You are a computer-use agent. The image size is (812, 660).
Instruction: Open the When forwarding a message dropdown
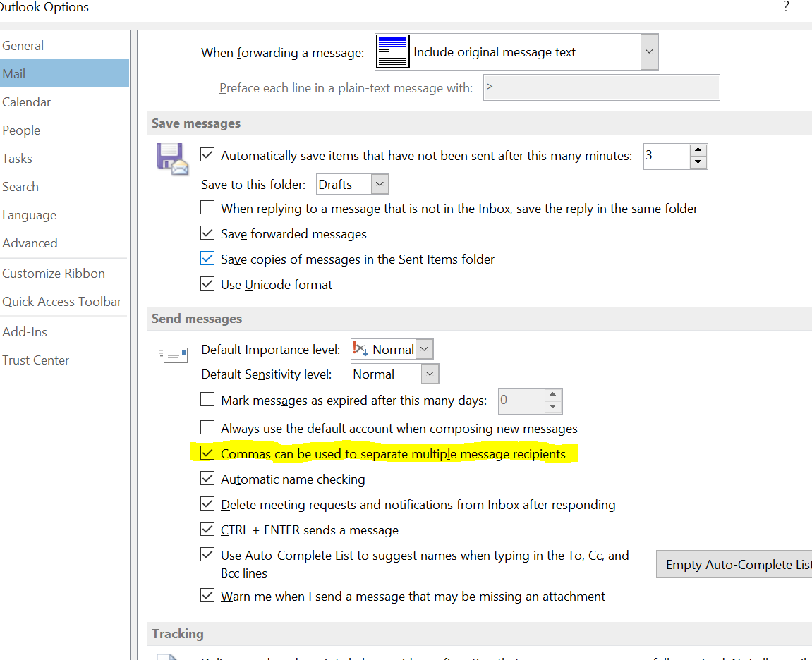[x=649, y=51]
